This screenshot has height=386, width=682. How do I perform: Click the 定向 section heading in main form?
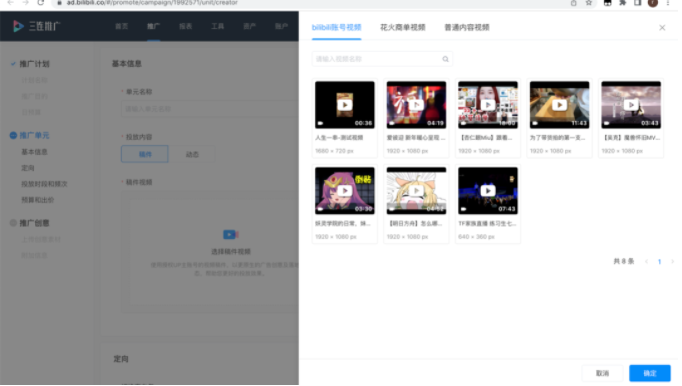tap(121, 359)
